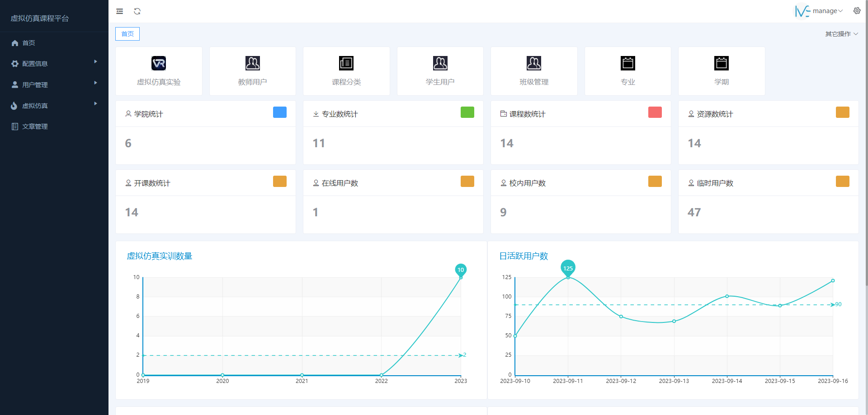This screenshot has height=415, width=868.
Task: Toggle the sidebar collapse hamburger icon
Action: [x=120, y=11]
